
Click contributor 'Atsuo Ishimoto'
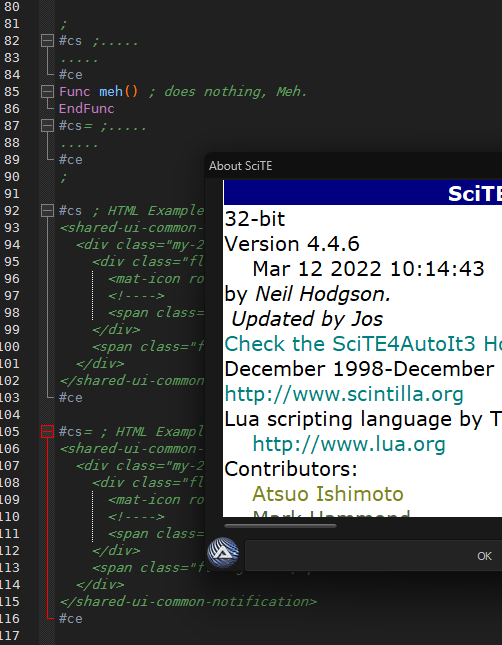pos(328,494)
